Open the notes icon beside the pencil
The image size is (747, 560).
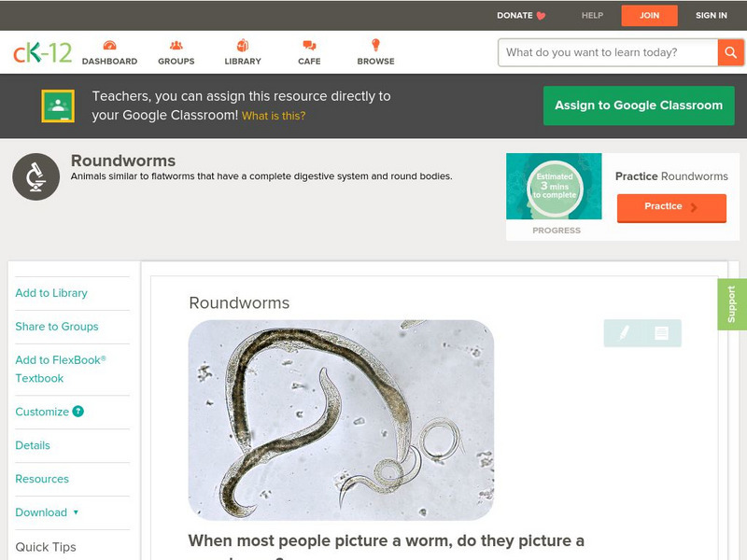click(659, 334)
